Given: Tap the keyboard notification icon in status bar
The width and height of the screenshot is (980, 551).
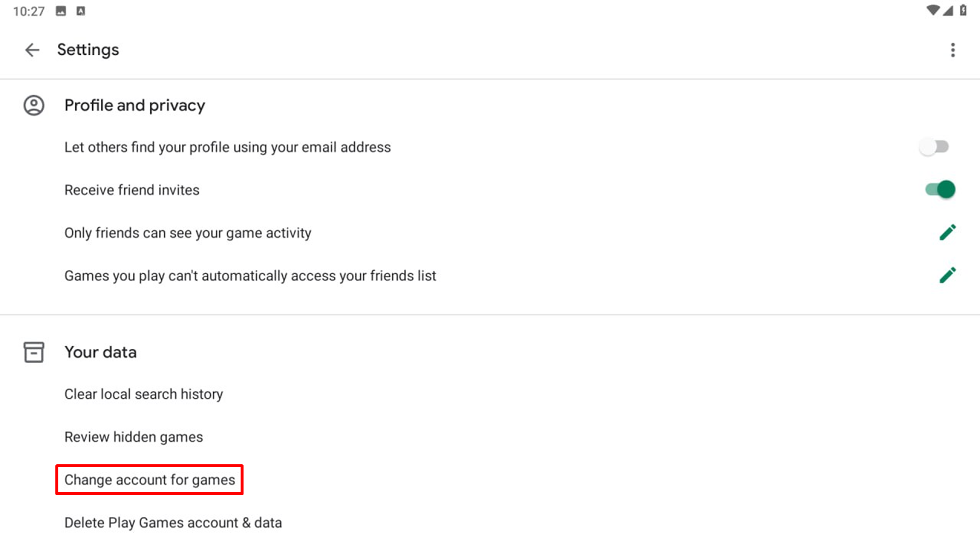Looking at the screenshot, I should tap(81, 11).
